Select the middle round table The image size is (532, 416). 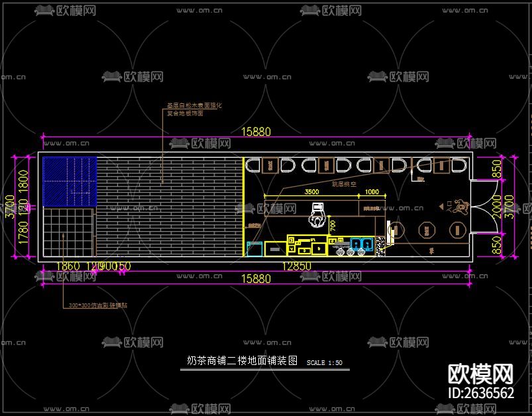tap(427, 231)
